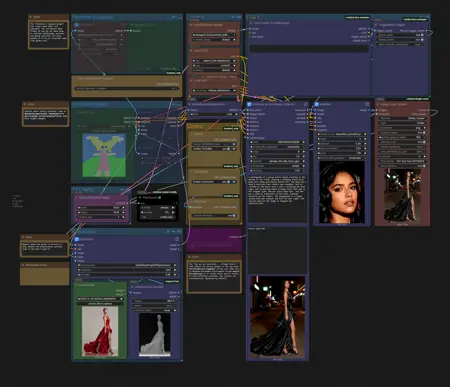Select the small black dress image in the red node
The width and height of the screenshot is (450, 387).
402,196
